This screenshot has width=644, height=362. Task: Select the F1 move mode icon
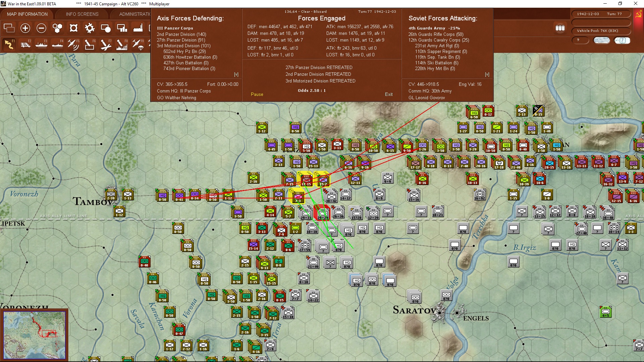point(9,45)
